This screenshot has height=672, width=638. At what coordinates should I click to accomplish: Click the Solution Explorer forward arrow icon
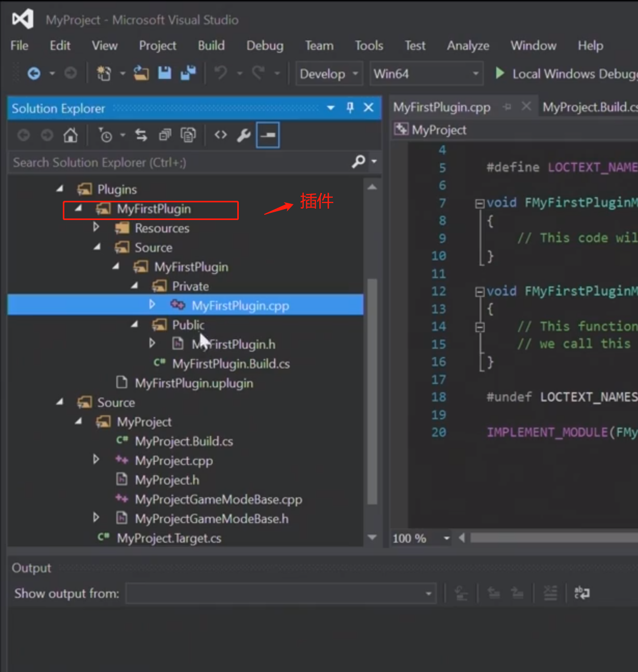tap(47, 135)
